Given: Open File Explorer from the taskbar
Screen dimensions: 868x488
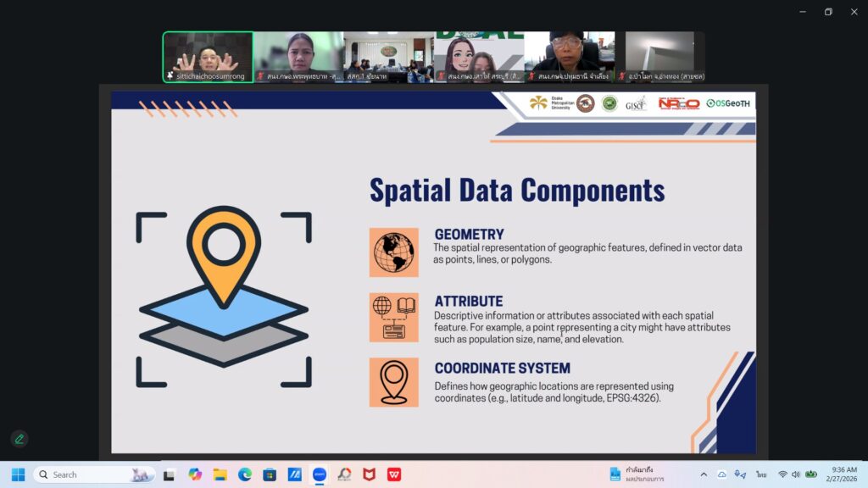Looking at the screenshot, I should 220,474.
